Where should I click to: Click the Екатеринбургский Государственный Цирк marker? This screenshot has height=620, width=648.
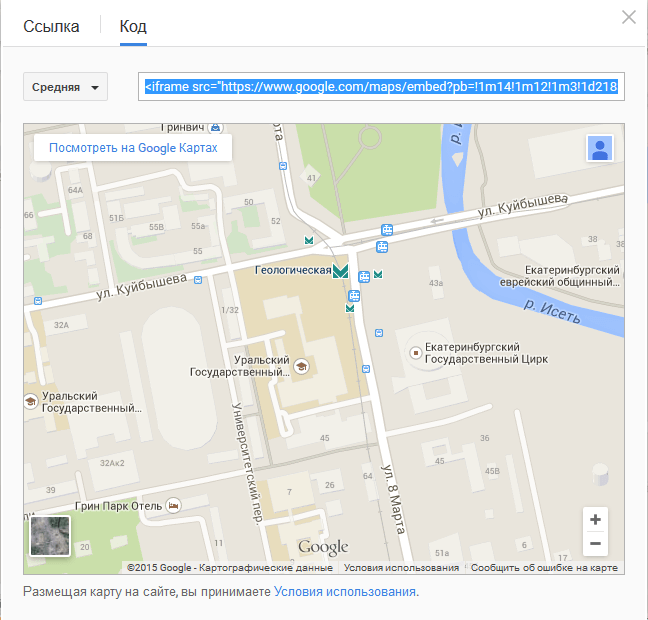pos(415,353)
